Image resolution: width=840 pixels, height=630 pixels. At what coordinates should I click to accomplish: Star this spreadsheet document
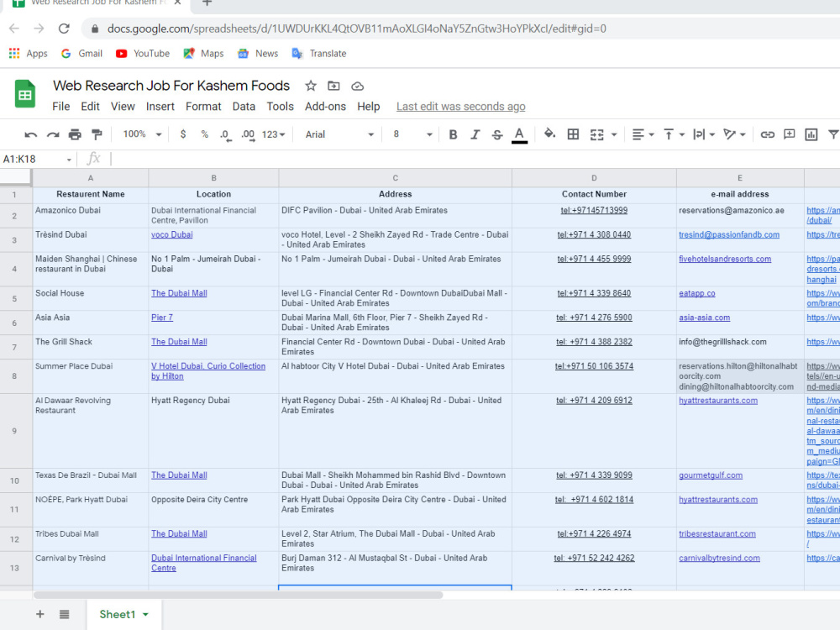click(x=311, y=86)
